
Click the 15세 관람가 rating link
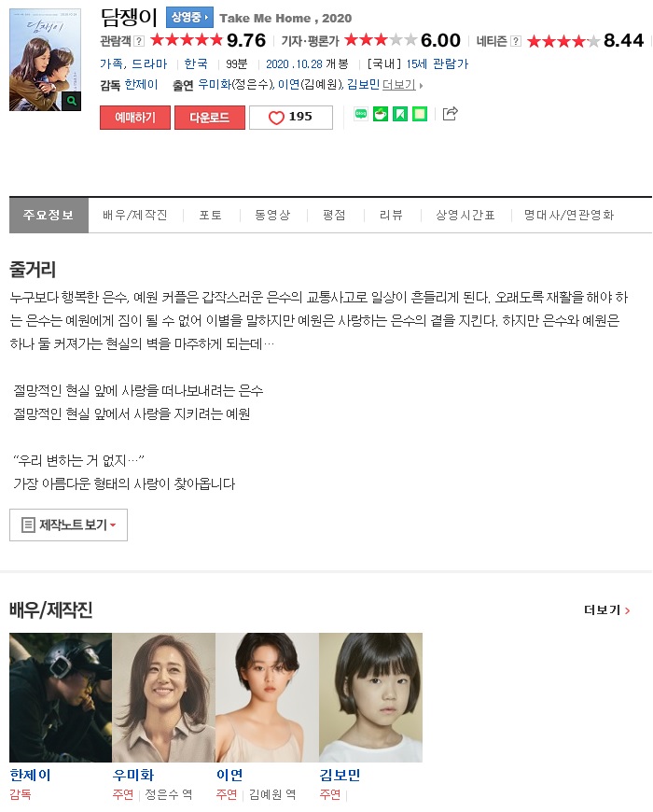pos(438,64)
